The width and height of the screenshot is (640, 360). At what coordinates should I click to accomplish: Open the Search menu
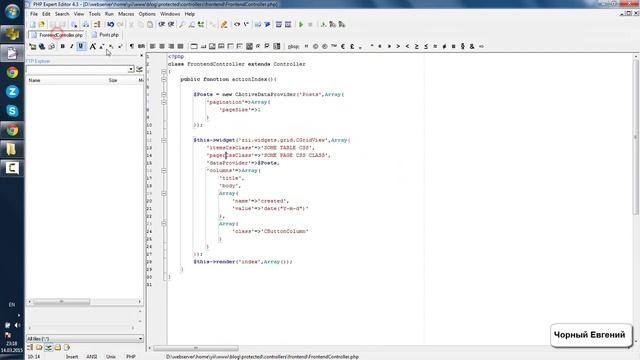[x=62, y=14]
